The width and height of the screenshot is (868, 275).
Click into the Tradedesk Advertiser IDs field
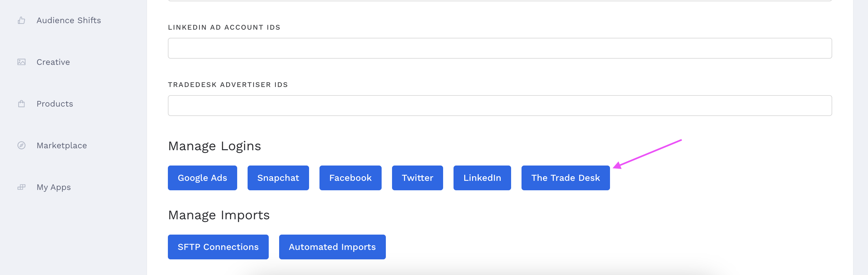tap(500, 106)
